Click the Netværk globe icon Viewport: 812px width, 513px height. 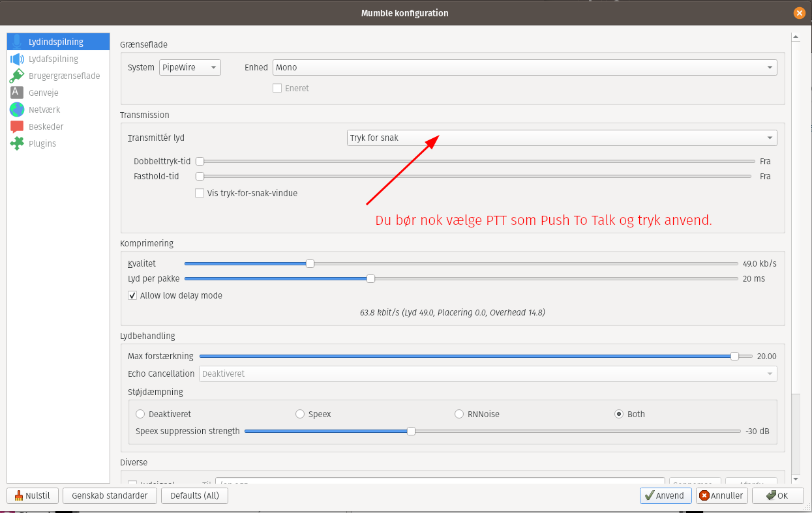click(x=17, y=110)
